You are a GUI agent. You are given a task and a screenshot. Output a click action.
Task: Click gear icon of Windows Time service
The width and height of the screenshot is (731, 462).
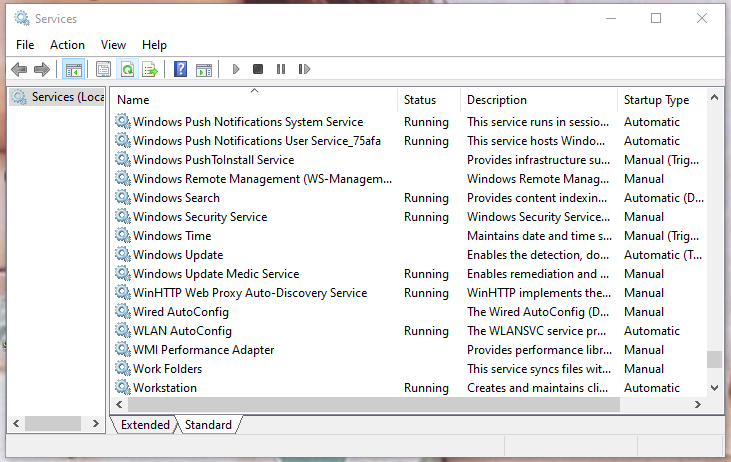point(123,235)
